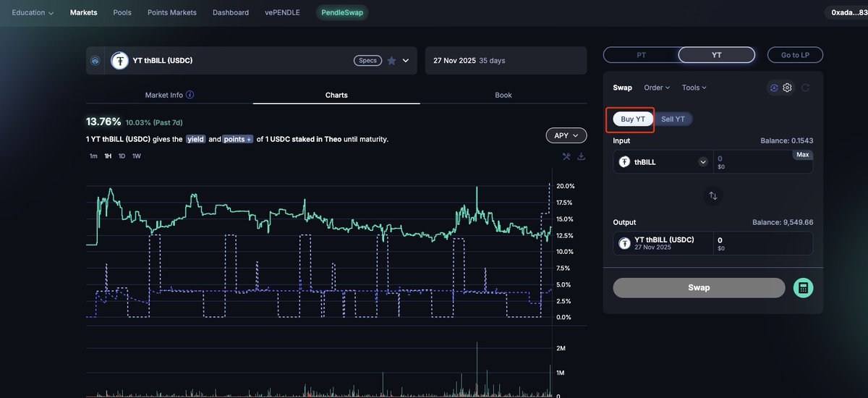Select the YT toggle
The width and height of the screenshot is (868, 398).
coord(717,55)
